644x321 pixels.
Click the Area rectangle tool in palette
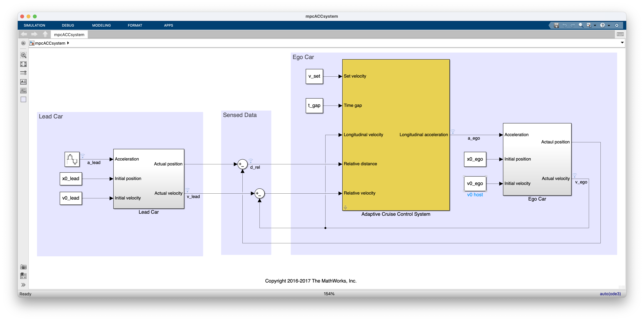tap(23, 100)
